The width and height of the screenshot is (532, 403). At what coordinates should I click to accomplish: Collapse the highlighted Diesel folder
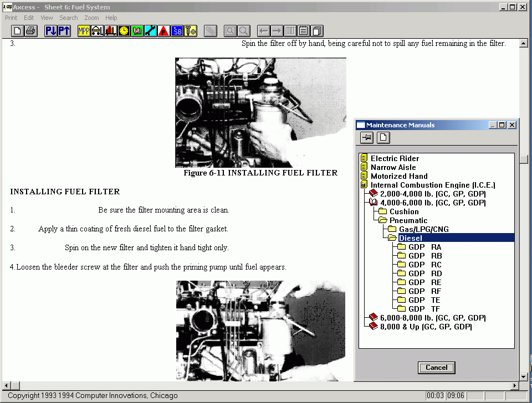point(392,237)
